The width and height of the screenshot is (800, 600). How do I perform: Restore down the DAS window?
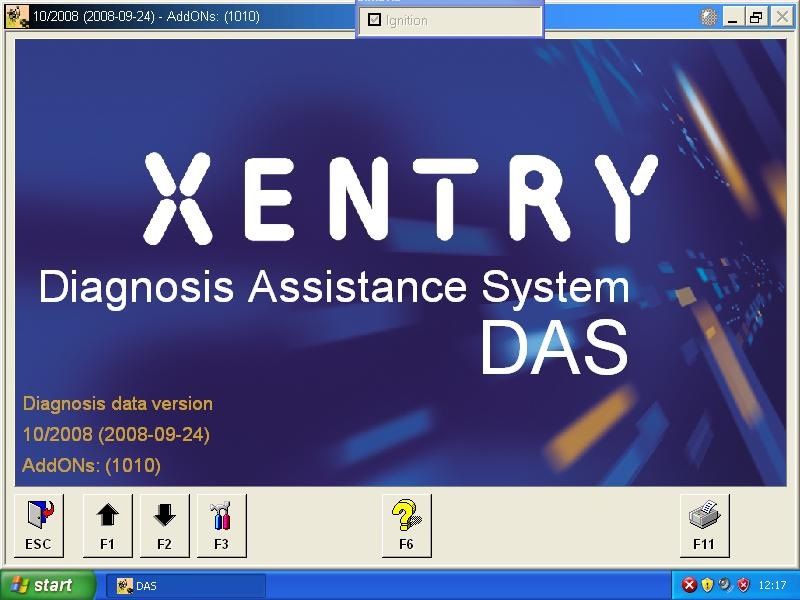[x=757, y=17]
